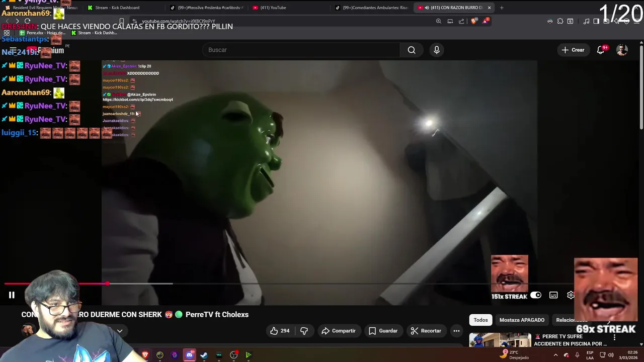The height and width of the screenshot is (362, 644).
Task: Dislike the video
Action: click(304, 331)
